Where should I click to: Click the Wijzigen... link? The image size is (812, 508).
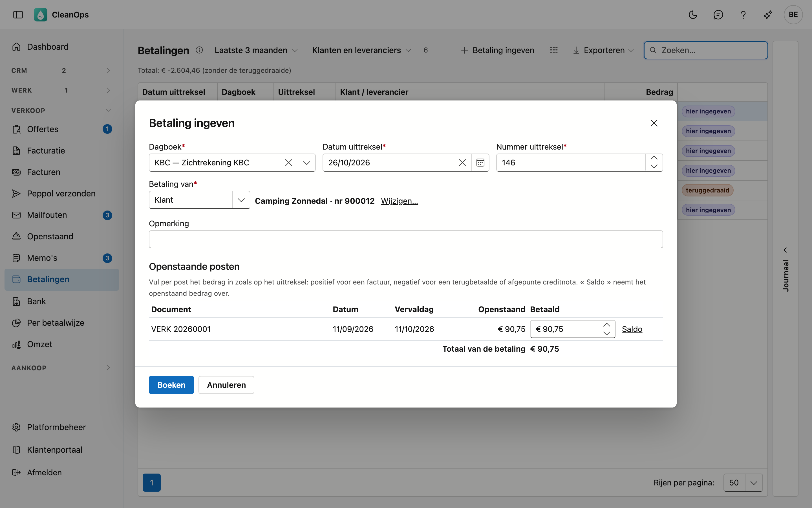(399, 201)
